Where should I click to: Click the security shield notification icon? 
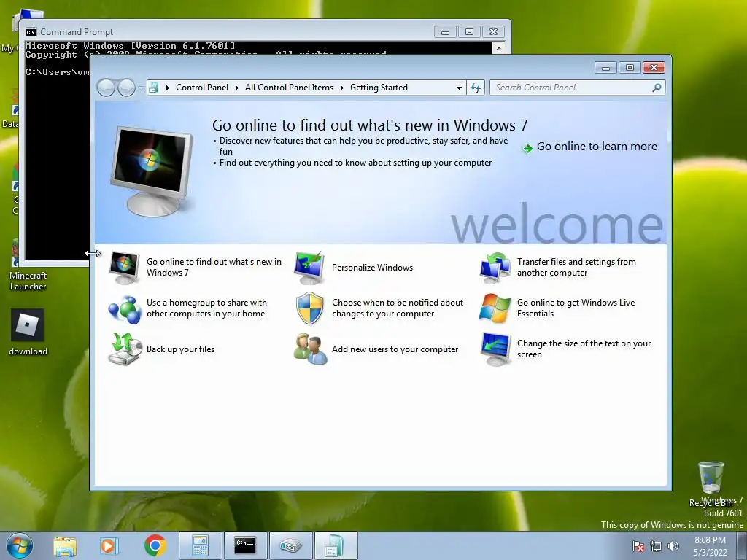click(x=309, y=308)
